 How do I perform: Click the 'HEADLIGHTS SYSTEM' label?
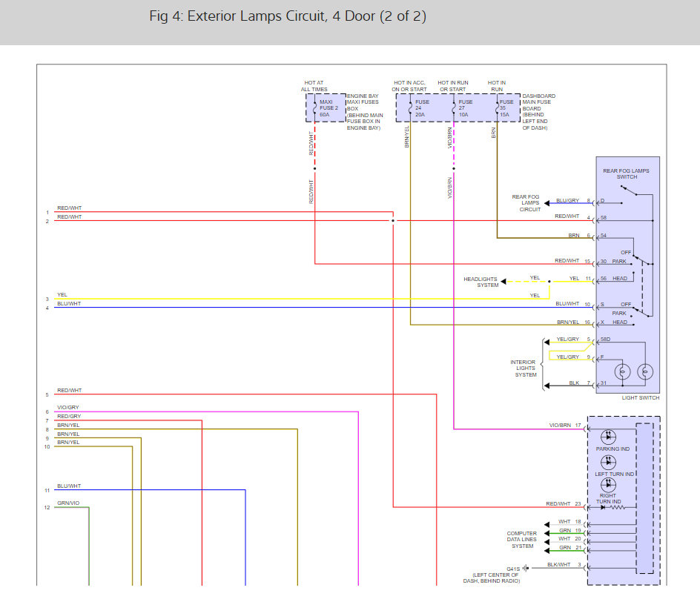(x=481, y=282)
